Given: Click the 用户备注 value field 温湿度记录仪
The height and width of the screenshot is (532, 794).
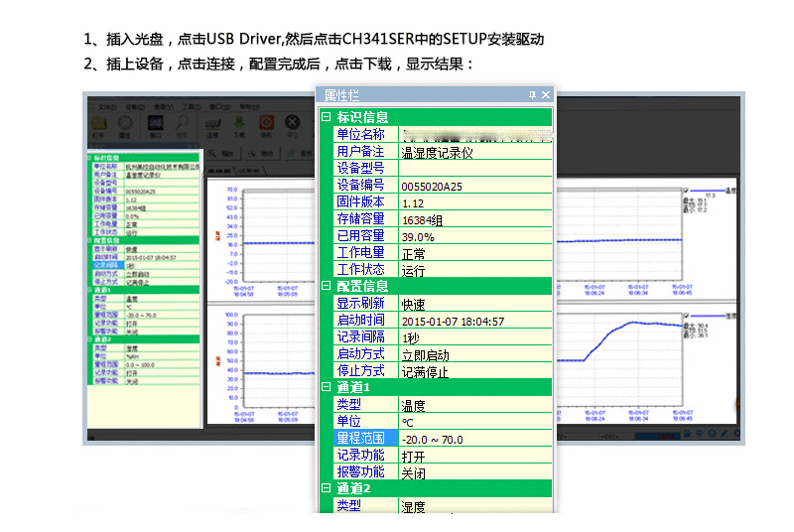Looking at the screenshot, I should pos(437,152).
